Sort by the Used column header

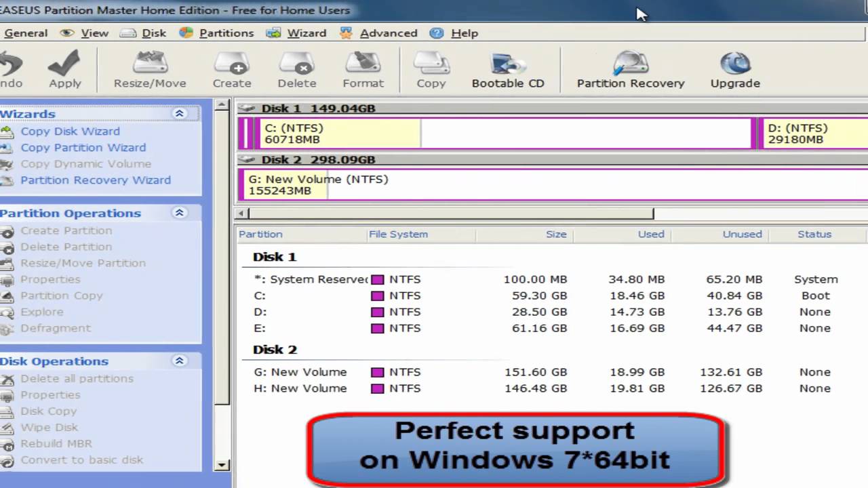click(x=622, y=234)
